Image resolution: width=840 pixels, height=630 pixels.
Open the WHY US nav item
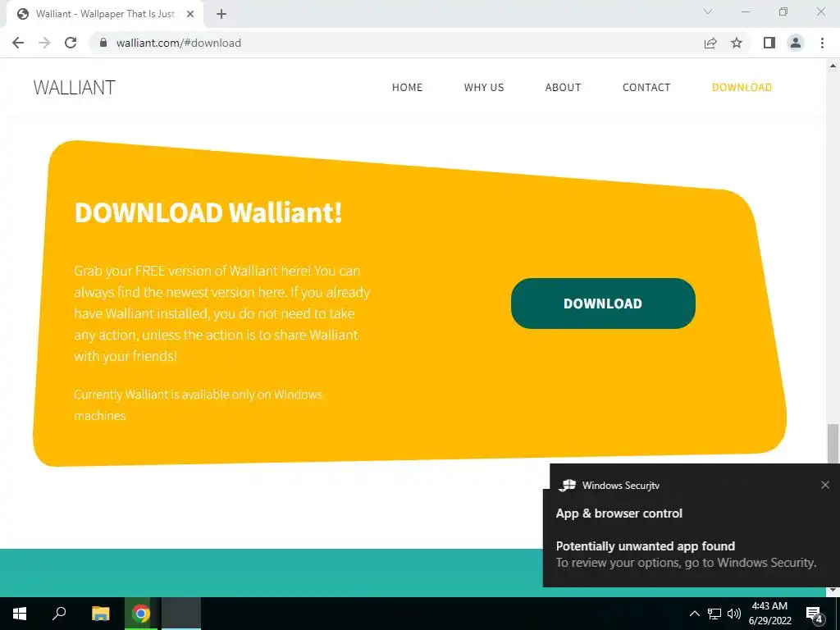coord(484,87)
